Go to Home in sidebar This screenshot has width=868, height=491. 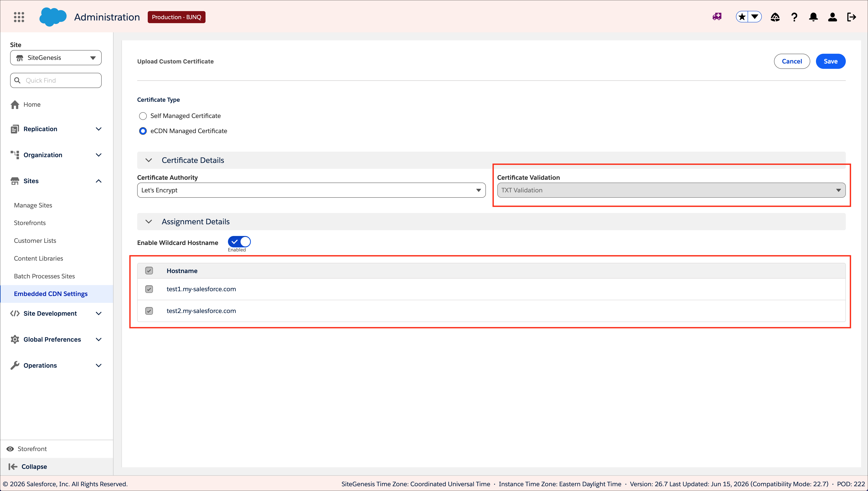pyautogui.click(x=32, y=105)
